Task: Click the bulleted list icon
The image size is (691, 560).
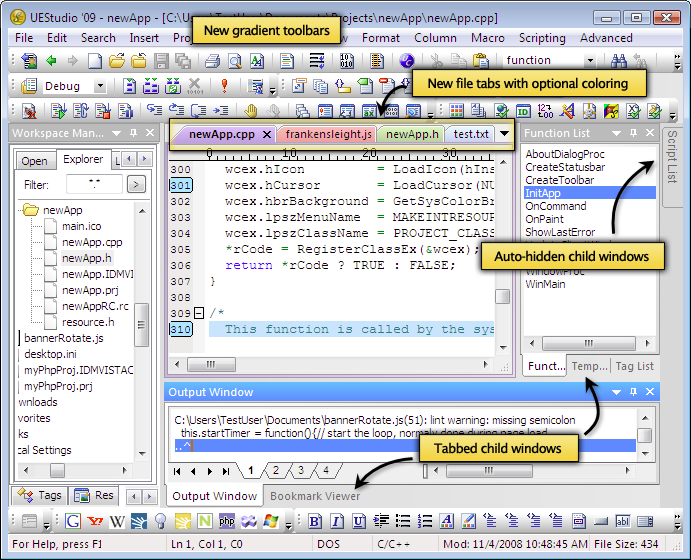Action: click(403, 521)
